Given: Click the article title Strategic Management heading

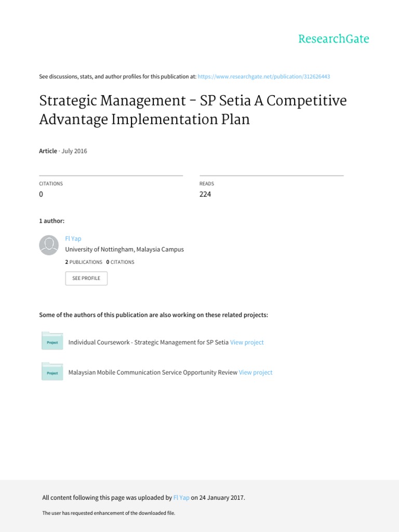Looking at the screenshot, I should [x=193, y=110].
